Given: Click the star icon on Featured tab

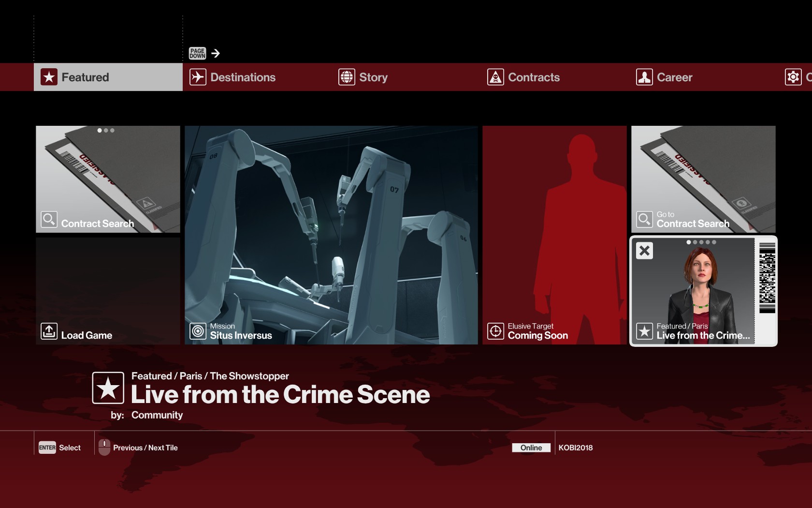Looking at the screenshot, I should pos(49,77).
